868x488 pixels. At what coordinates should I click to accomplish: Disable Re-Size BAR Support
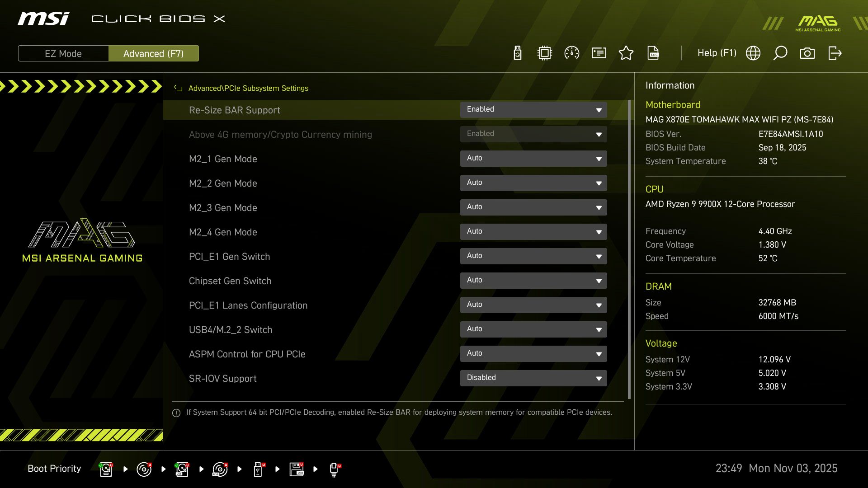[533, 109]
